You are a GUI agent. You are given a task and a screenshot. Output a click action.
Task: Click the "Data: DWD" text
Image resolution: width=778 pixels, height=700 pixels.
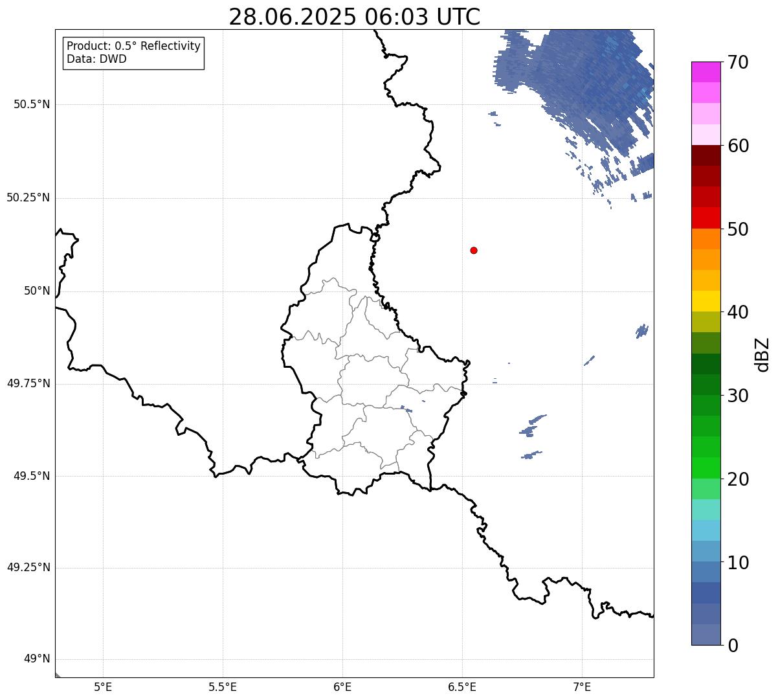click(96, 59)
